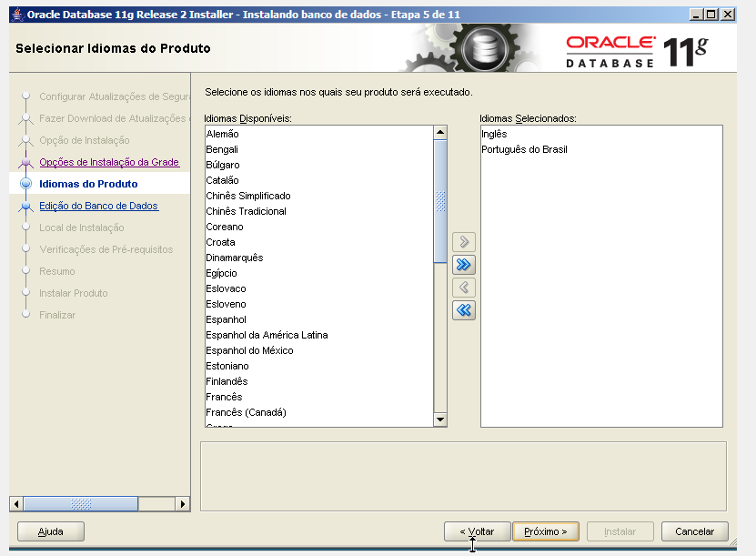
Task: Select Inglês in selected languages
Action: tap(601, 134)
